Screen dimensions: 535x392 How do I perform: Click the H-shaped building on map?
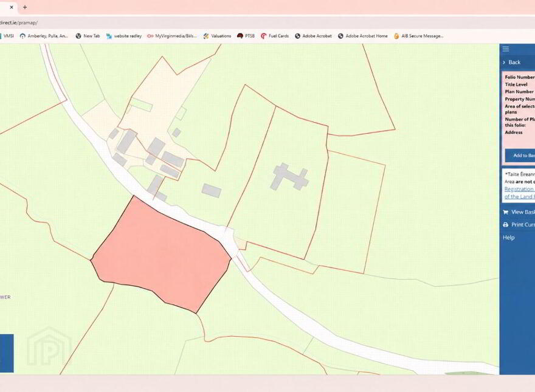coord(289,177)
